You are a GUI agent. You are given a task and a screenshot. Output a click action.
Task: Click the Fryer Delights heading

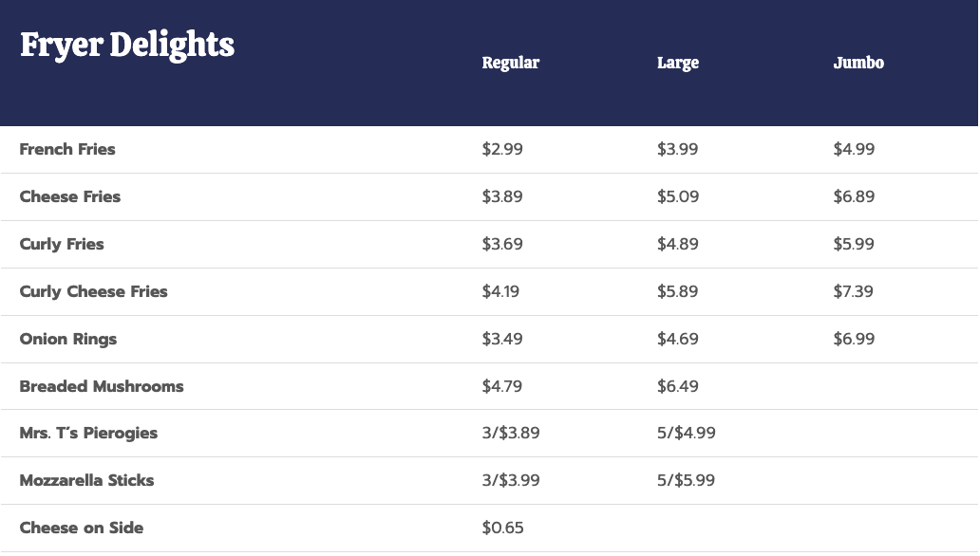pyautogui.click(x=127, y=45)
